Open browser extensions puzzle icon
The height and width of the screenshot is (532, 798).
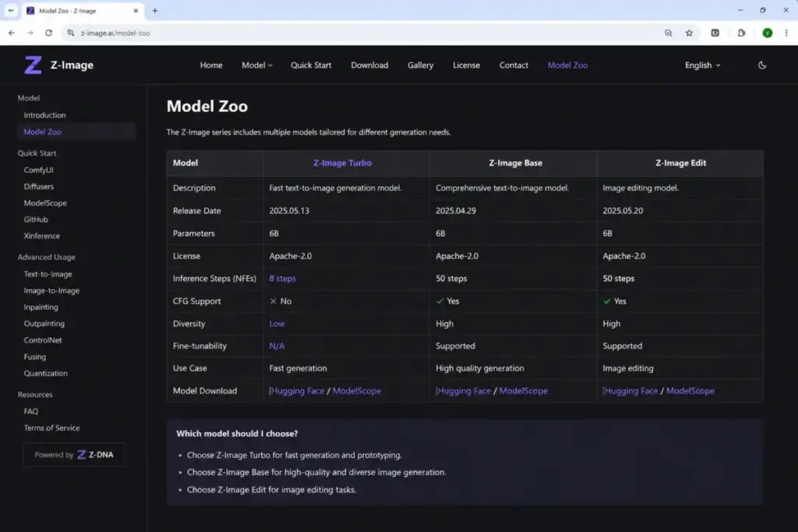(x=741, y=33)
